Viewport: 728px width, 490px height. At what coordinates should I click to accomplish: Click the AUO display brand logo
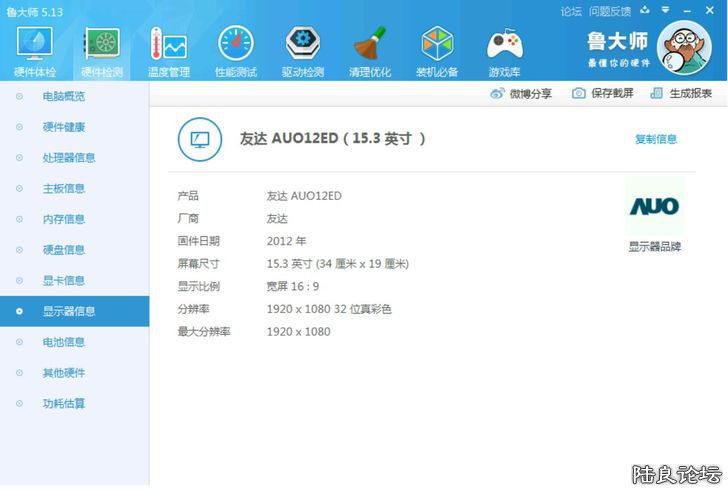pyautogui.click(x=654, y=207)
